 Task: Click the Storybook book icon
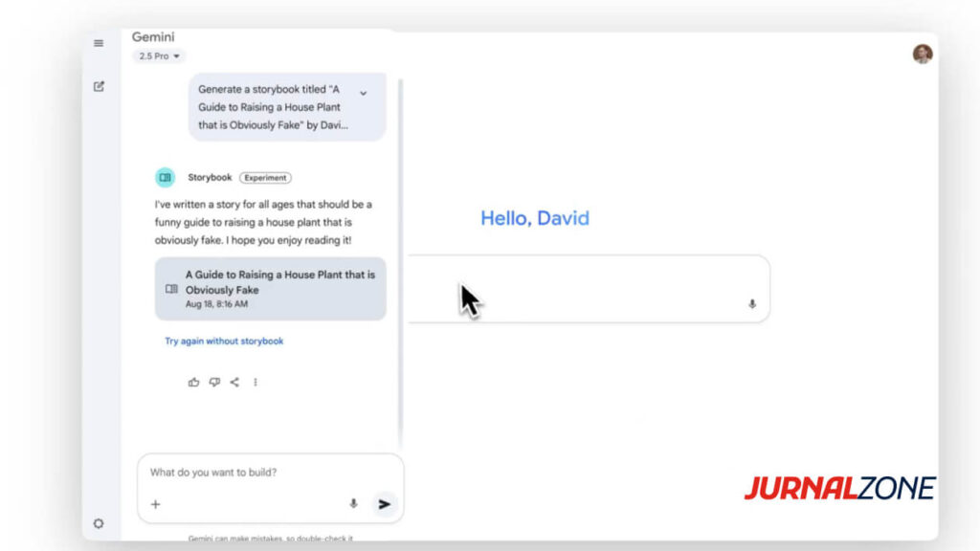pyautogui.click(x=166, y=178)
